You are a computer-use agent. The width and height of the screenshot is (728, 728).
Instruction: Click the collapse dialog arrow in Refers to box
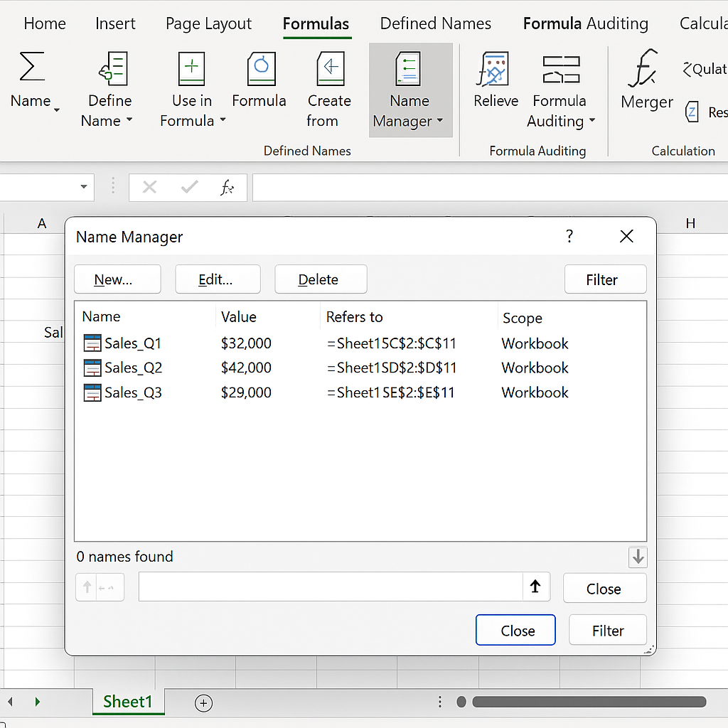[x=535, y=587]
